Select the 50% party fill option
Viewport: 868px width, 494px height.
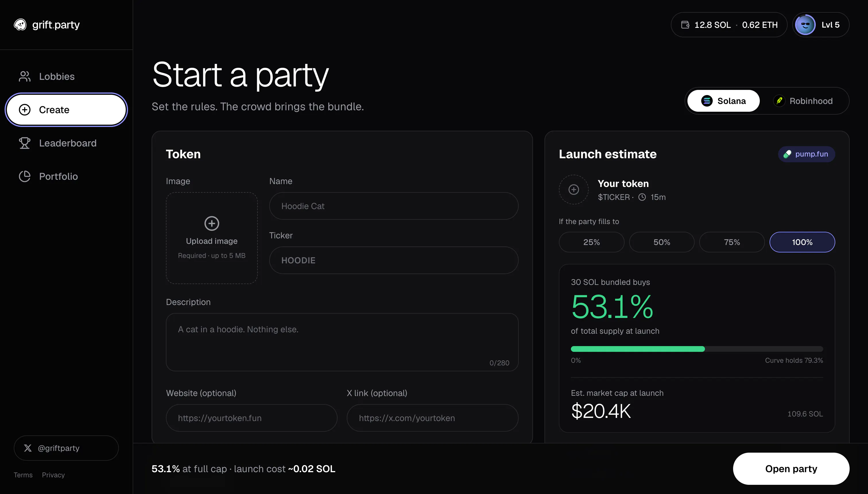pyautogui.click(x=662, y=242)
